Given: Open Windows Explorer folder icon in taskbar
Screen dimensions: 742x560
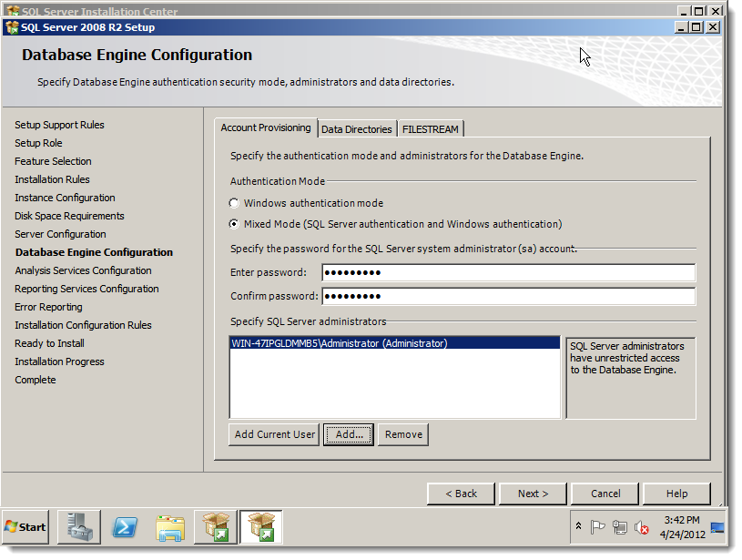Looking at the screenshot, I should [x=170, y=527].
